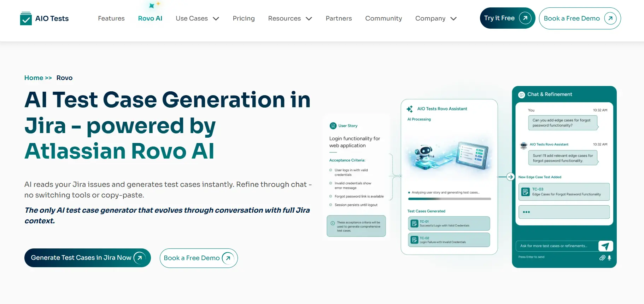Open the Partners menu item
Screen dimensions: 644x304
[x=339, y=18]
